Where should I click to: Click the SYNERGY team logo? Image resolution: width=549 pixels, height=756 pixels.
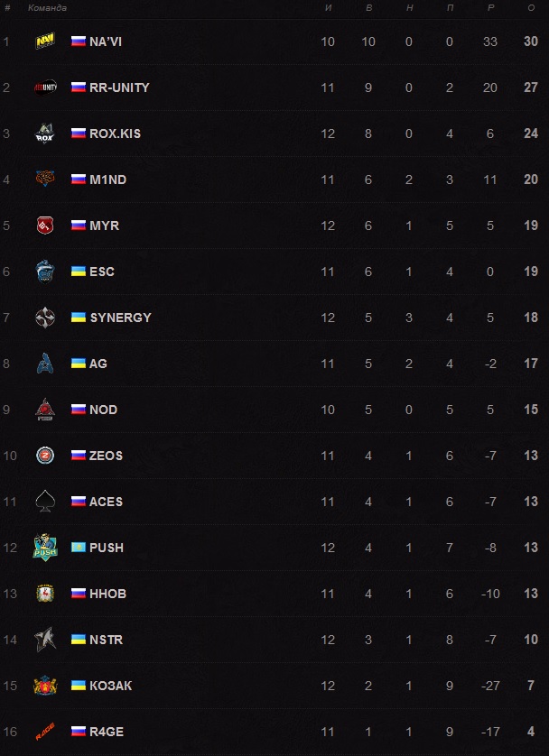[x=45, y=318]
